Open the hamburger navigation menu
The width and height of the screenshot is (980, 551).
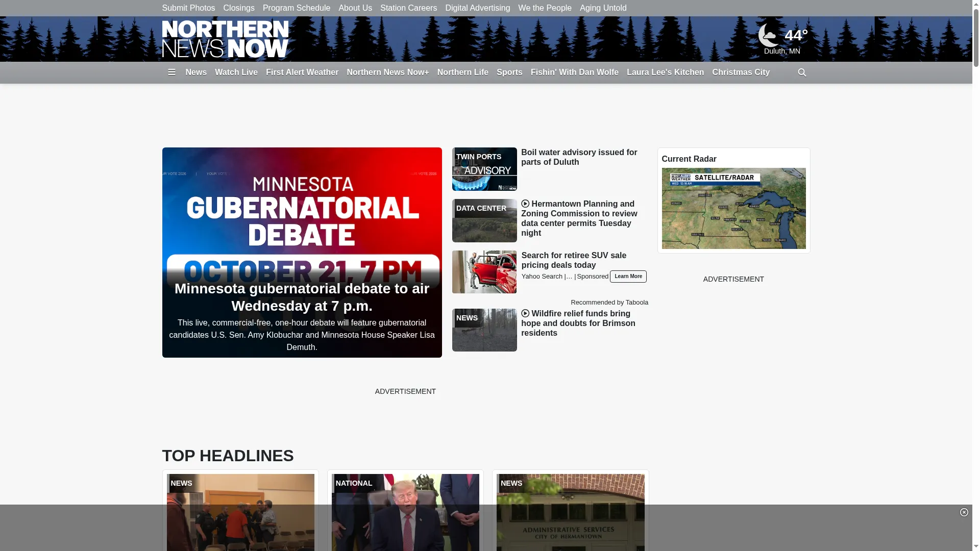click(x=171, y=72)
